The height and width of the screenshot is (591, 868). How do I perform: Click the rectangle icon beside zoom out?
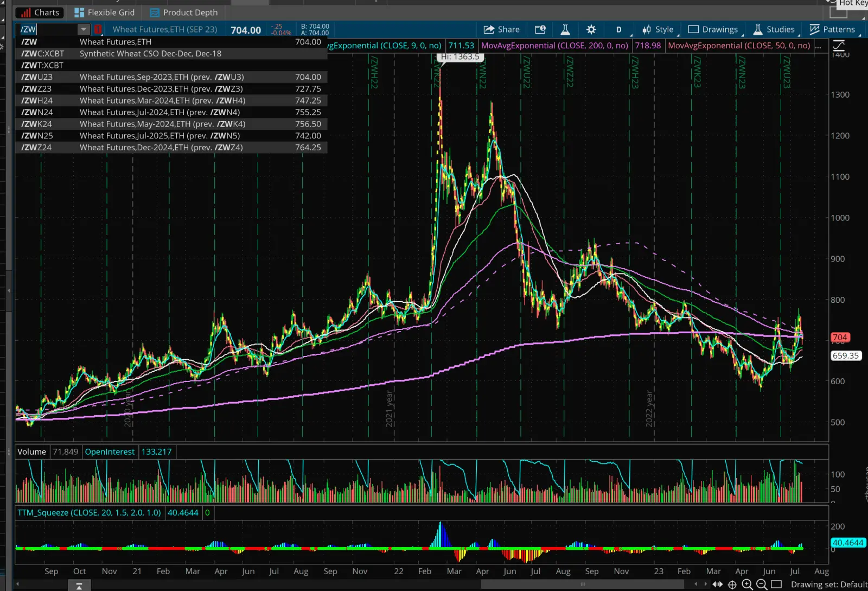[x=776, y=584]
